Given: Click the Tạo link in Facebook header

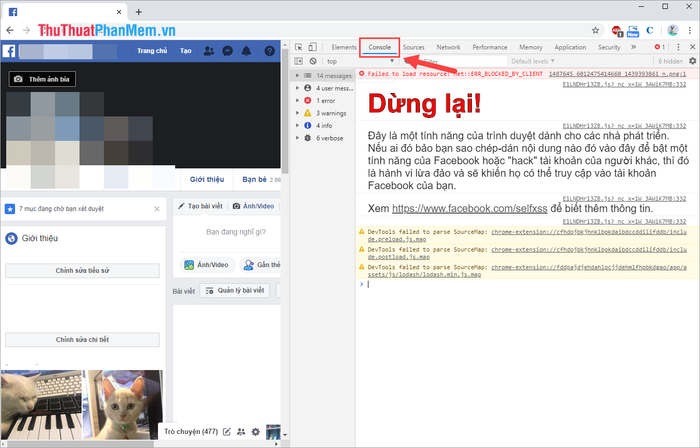Looking at the screenshot, I should click(186, 51).
